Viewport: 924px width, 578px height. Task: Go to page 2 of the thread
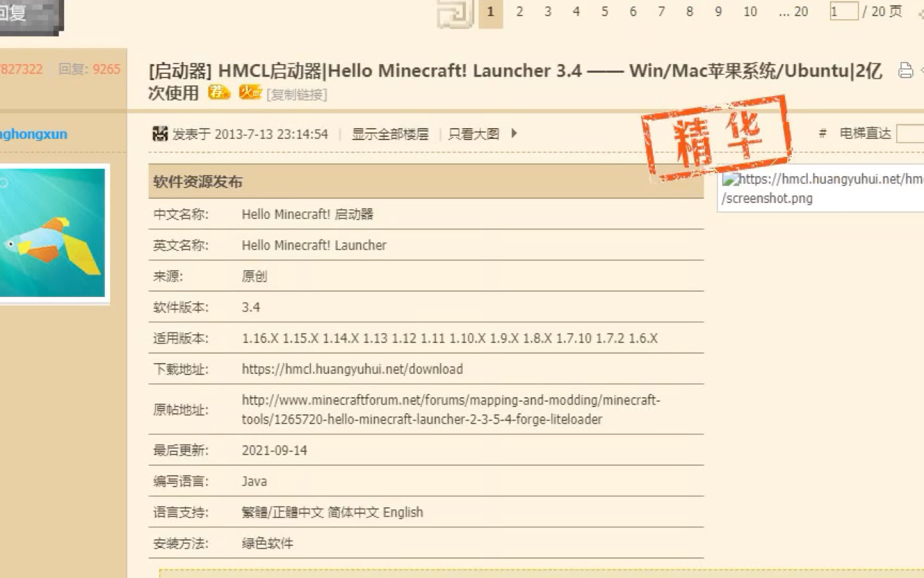point(519,12)
